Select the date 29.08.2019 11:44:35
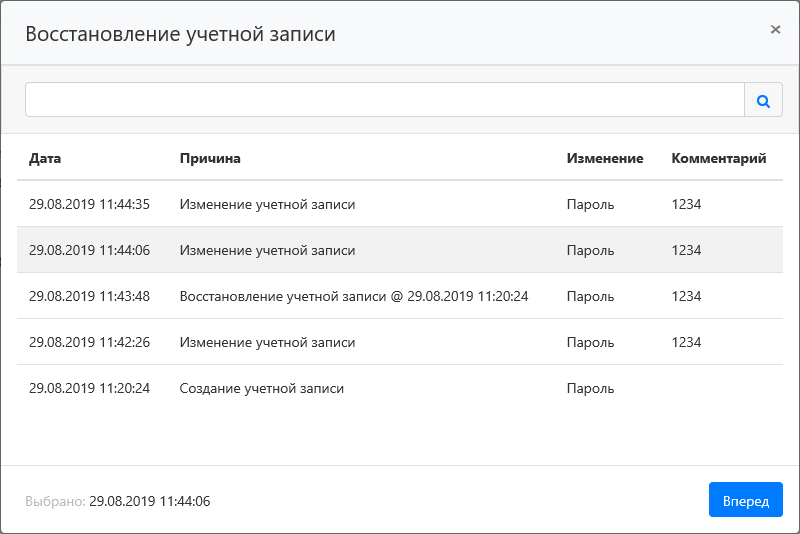 click(89, 204)
